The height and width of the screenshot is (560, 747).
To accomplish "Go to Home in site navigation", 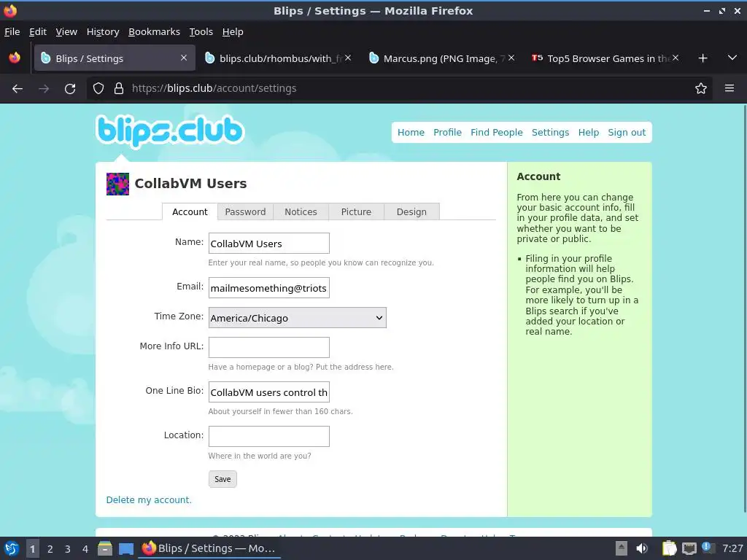I will click(411, 133).
